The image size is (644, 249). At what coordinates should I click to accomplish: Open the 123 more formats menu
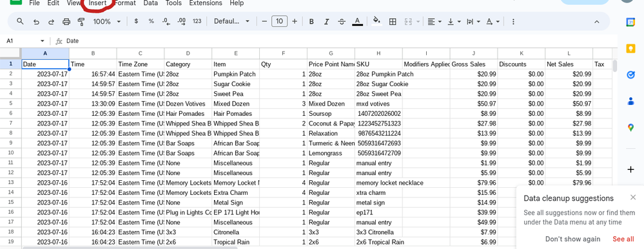pos(197,21)
